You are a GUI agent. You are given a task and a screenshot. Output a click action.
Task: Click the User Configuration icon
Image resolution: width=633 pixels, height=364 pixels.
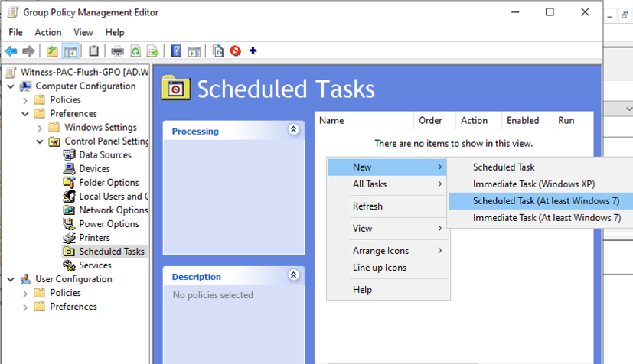point(25,279)
